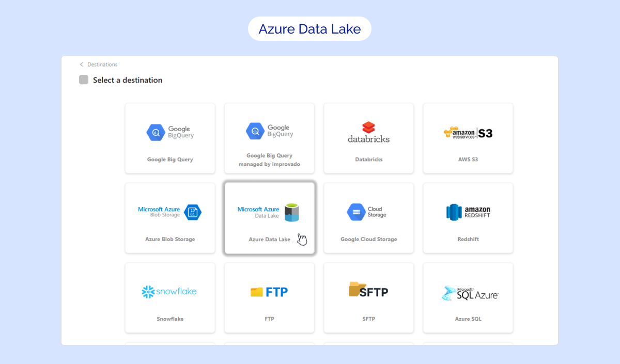Click the FTP folder icon
Screen dimensions: 620x364
(257, 292)
